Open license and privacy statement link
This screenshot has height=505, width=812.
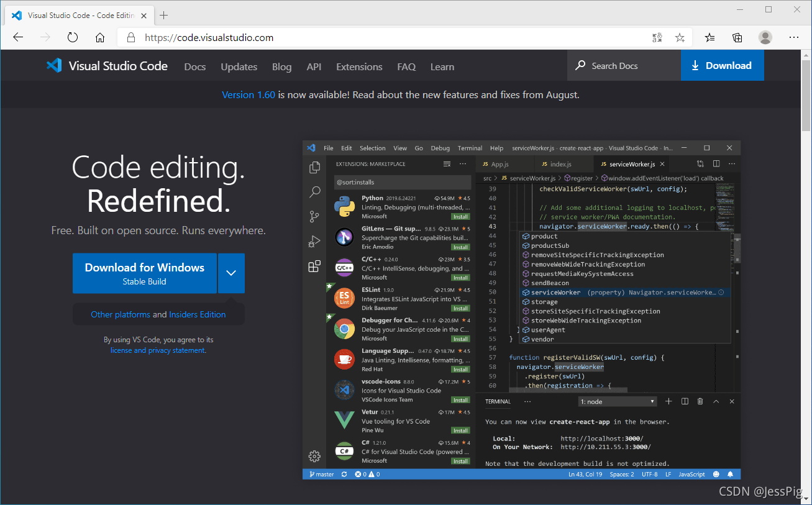(x=158, y=350)
